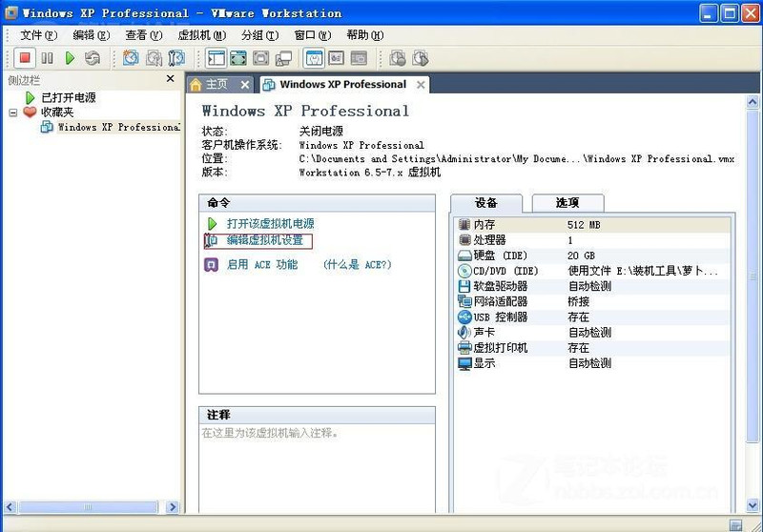This screenshot has width=763, height=532.
Task: Open the snapshot manager toolbar icon
Action: pyautogui.click(x=176, y=58)
